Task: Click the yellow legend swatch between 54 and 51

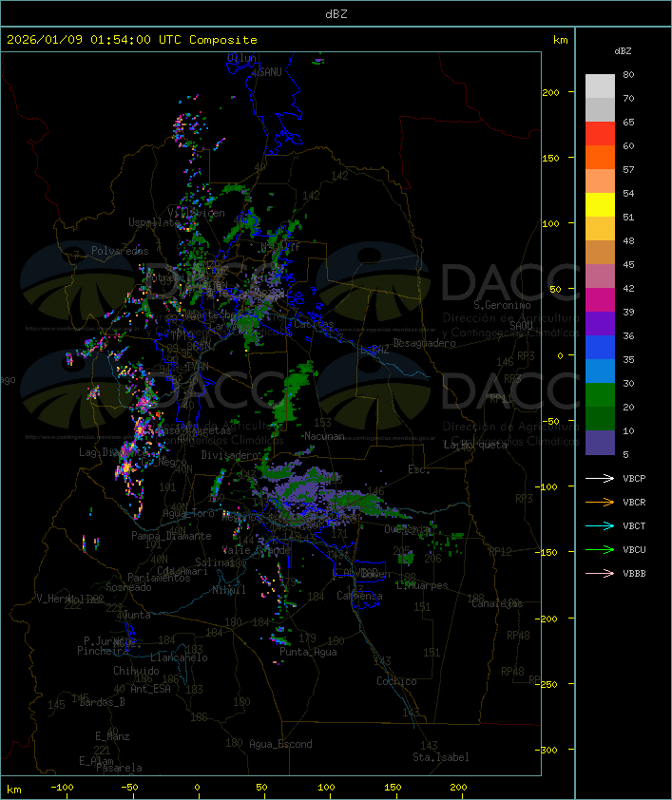Action: point(600,205)
